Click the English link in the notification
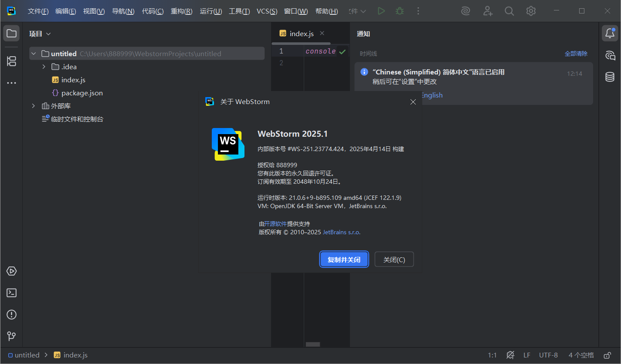The width and height of the screenshot is (621, 364). click(431, 95)
